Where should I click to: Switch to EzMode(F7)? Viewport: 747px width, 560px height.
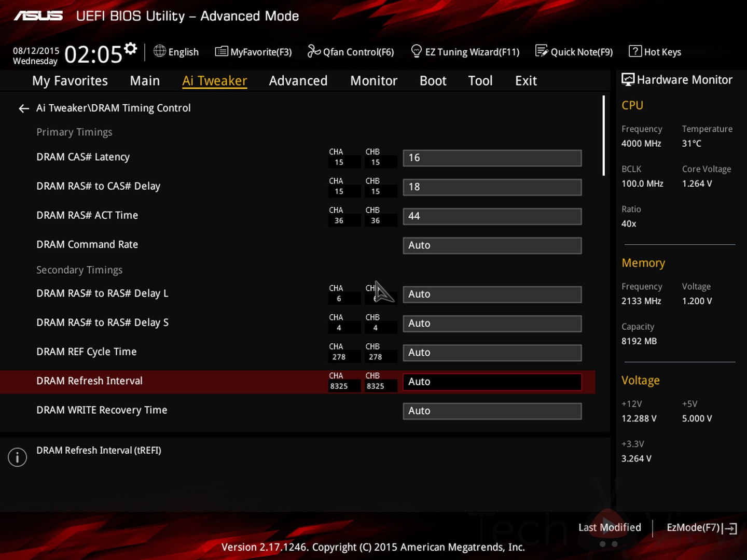click(x=694, y=527)
